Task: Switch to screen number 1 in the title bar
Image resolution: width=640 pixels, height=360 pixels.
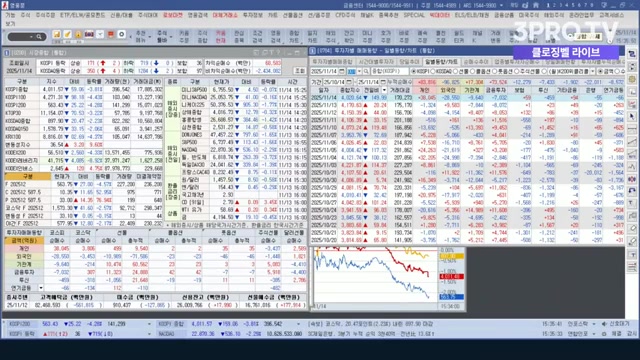Action: tap(548, 5)
